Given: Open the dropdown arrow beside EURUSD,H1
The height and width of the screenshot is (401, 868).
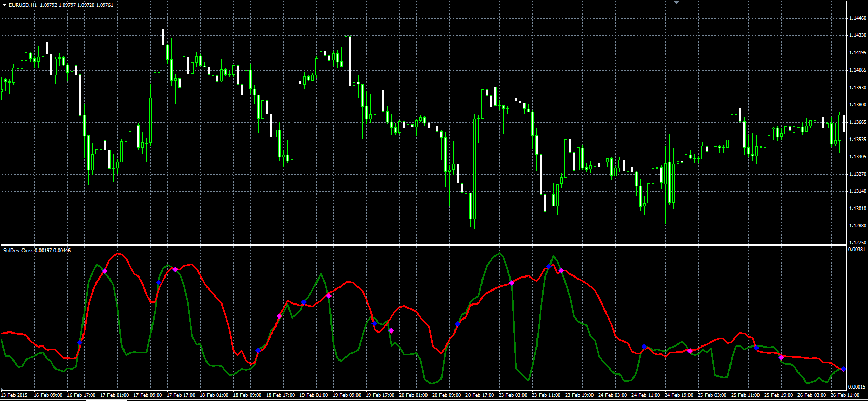Looking at the screenshot, I should point(5,5).
